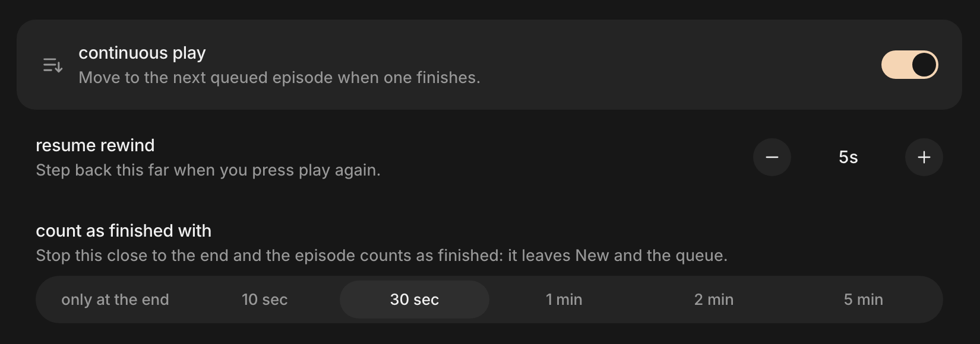Select the highlighted 30 sec option
The image size is (980, 344).
pos(415,300)
